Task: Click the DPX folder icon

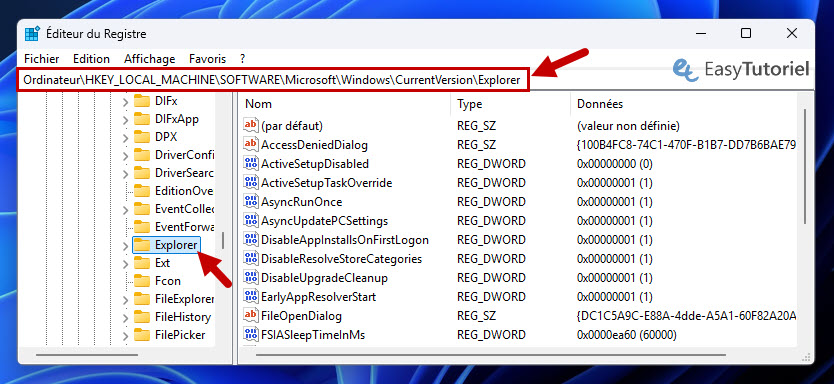Action: [141, 137]
